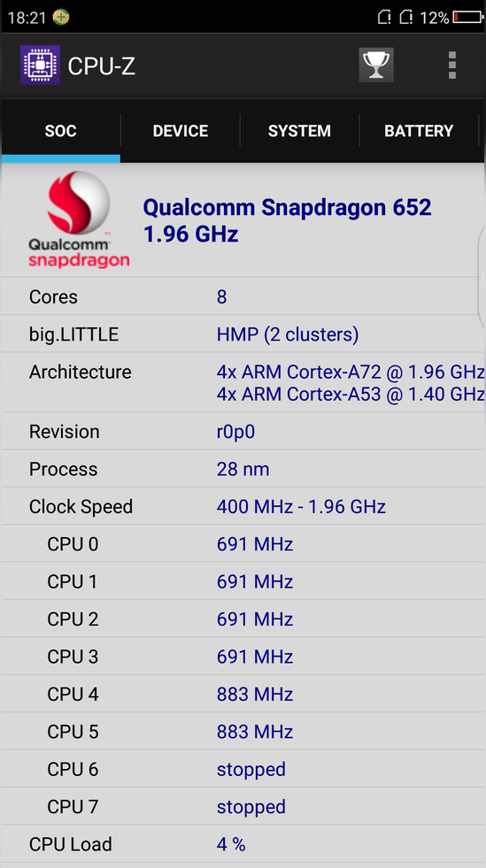Tap the green notification icon beside the clock
Image resolution: width=486 pixels, height=868 pixels.
point(61,17)
